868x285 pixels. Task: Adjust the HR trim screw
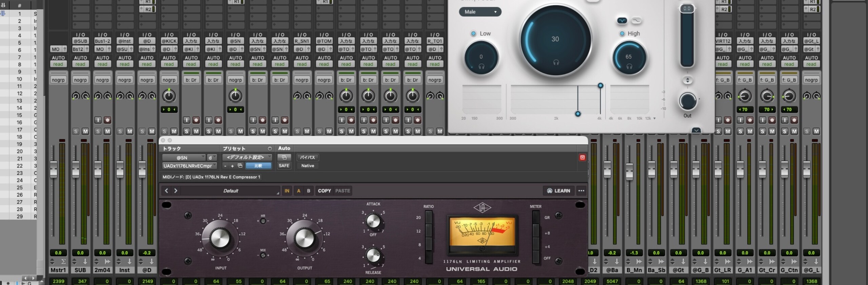coord(263,221)
